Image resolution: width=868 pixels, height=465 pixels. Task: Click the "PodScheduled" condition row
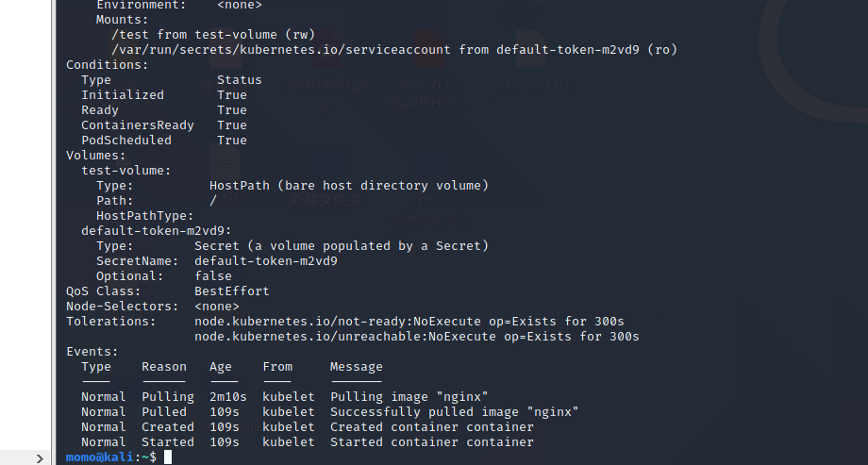pyautogui.click(x=125, y=141)
